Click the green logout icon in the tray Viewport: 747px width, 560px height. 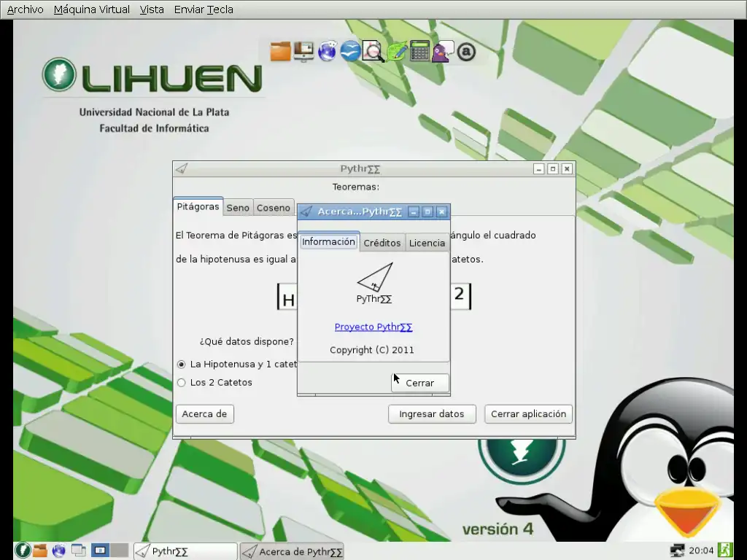[x=726, y=551]
